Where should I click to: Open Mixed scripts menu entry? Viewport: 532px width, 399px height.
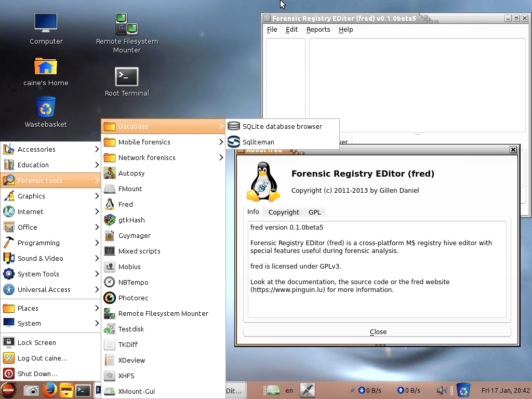pos(163,251)
